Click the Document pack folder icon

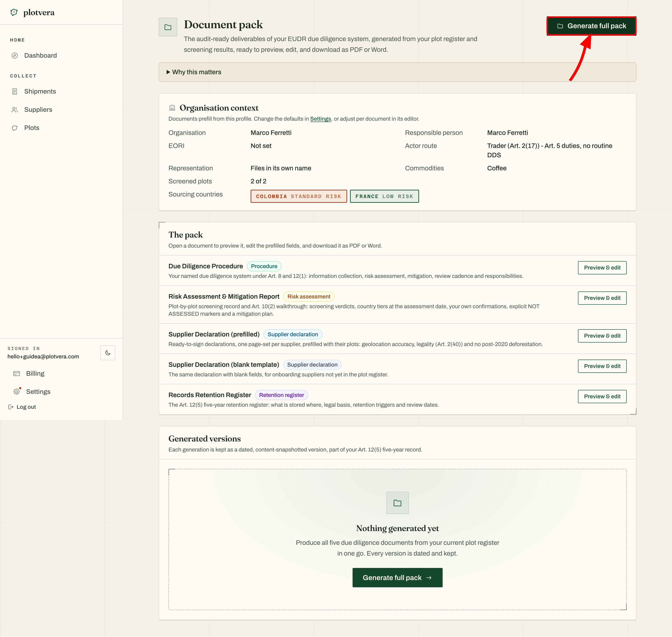click(x=168, y=27)
